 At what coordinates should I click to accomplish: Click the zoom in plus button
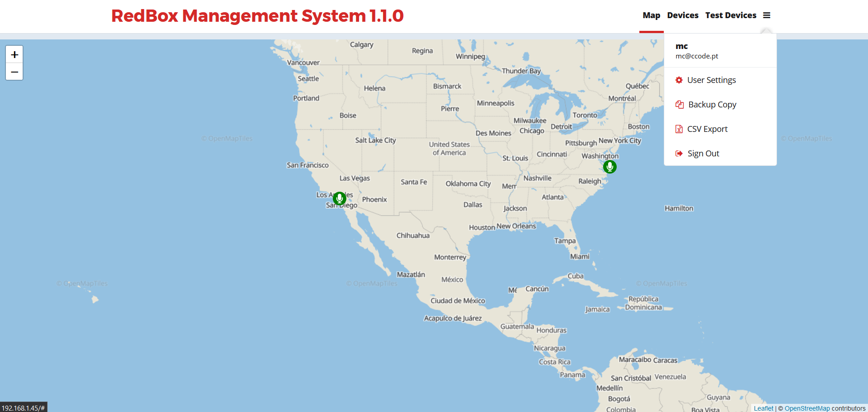pyautogui.click(x=14, y=55)
